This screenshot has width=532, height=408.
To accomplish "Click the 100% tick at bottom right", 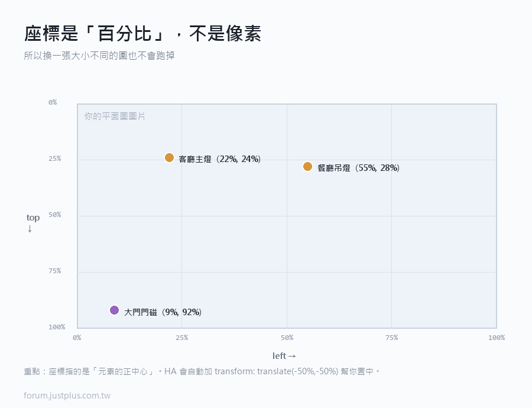I will [x=497, y=338].
